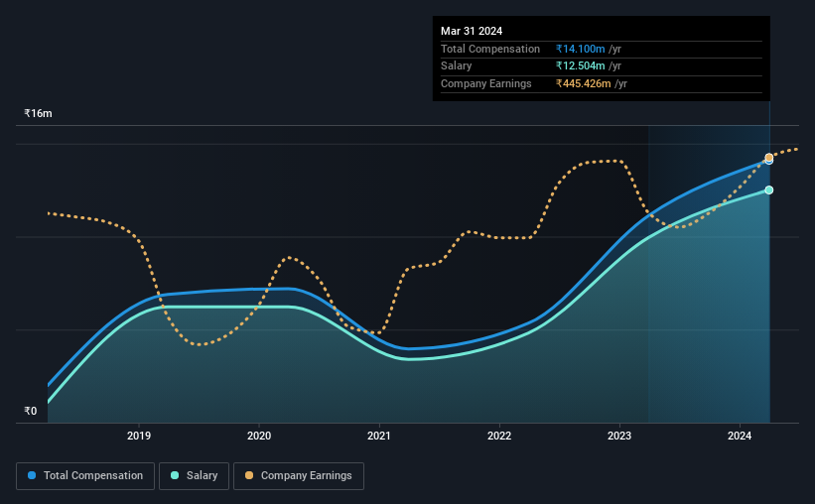
Task: Click the teal Salary legend dot
Action: [x=175, y=475]
